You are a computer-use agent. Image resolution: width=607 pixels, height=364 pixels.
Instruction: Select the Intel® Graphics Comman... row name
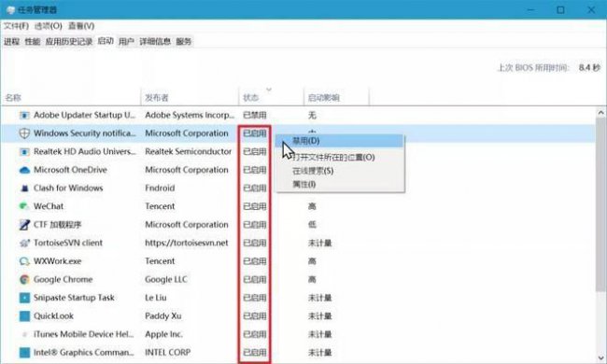(x=84, y=353)
